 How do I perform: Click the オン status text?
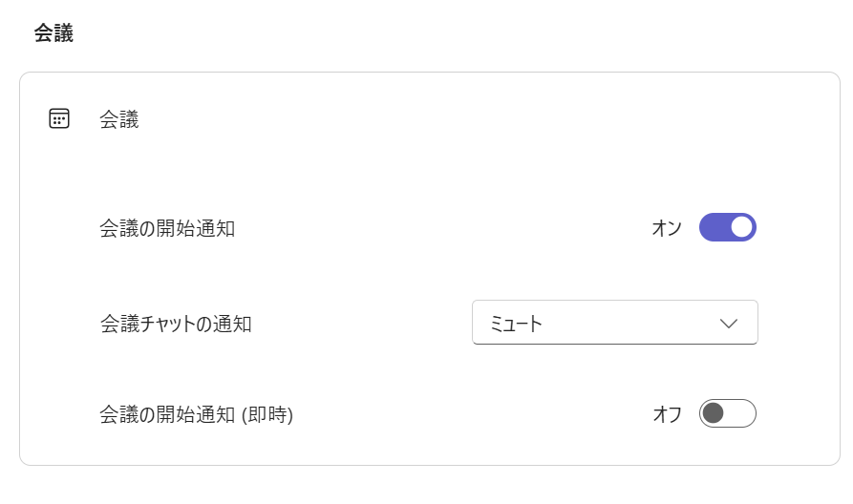pyautogui.click(x=667, y=228)
